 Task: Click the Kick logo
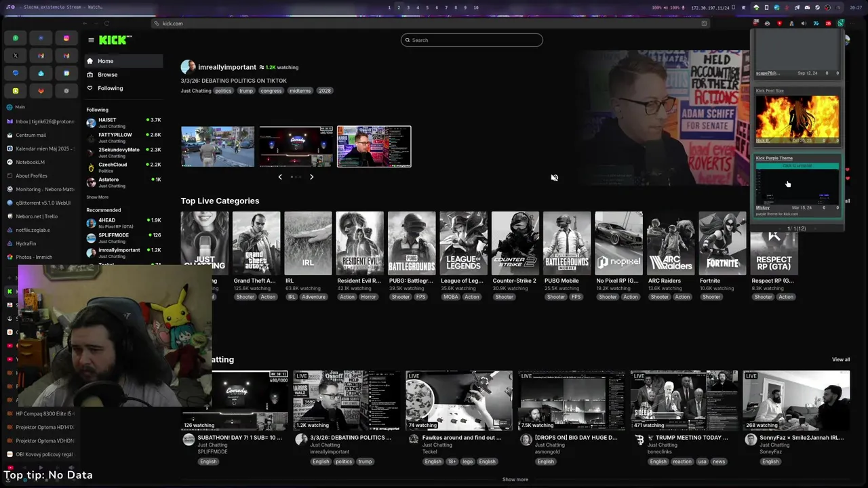pos(115,40)
